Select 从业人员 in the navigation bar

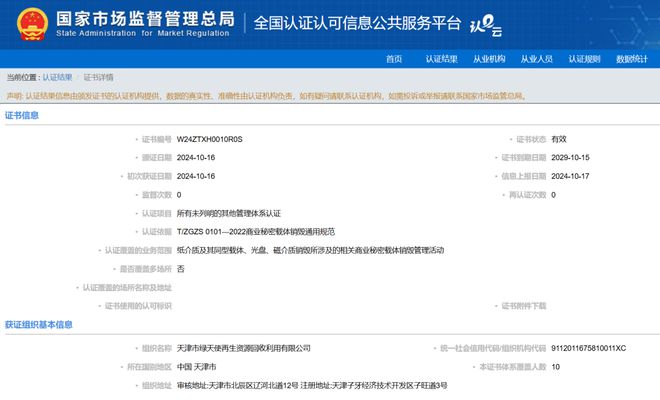[537, 59]
